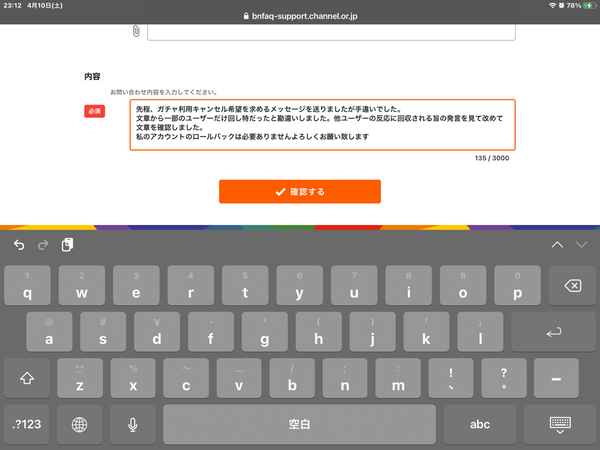Tap the paperclip attachment icon
The height and width of the screenshot is (450, 600).
136,31
